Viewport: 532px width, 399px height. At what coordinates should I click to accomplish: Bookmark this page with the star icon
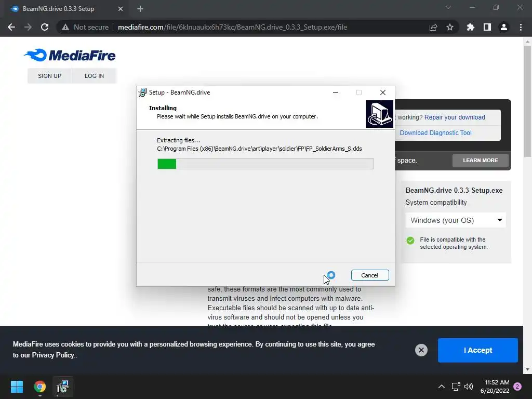click(450, 27)
